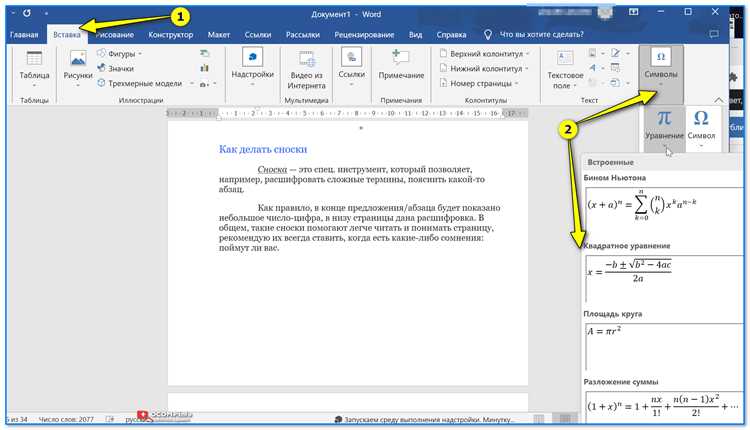This screenshot has width=750, height=430.
Task: Click the Видео из Интернета icon
Action: 306,60
